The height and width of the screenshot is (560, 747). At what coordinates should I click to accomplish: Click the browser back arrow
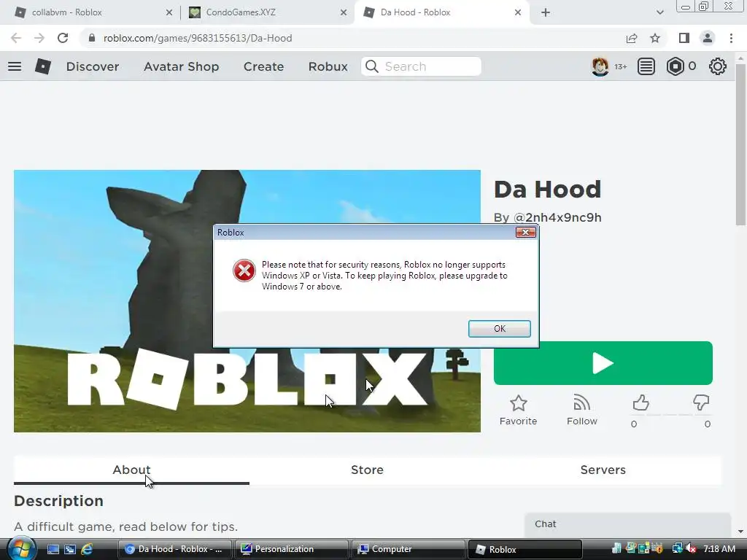(16, 38)
